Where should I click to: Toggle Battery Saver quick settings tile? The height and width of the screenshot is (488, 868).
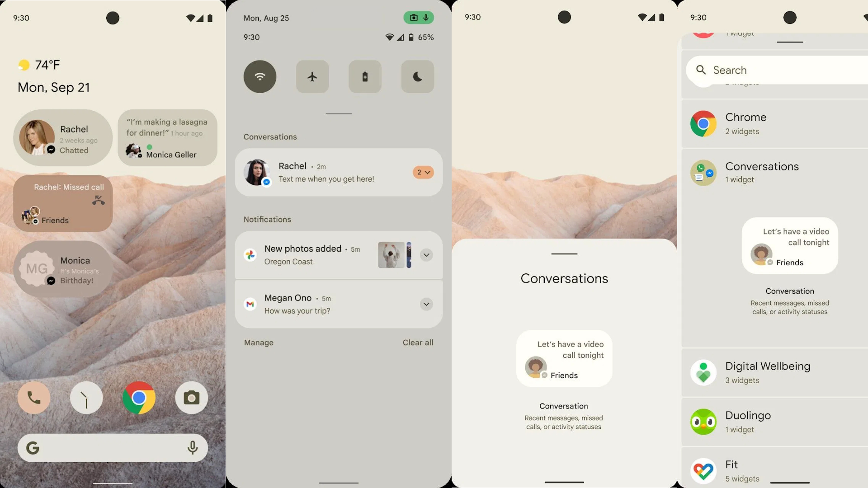pyautogui.click(x=365, y=76)
